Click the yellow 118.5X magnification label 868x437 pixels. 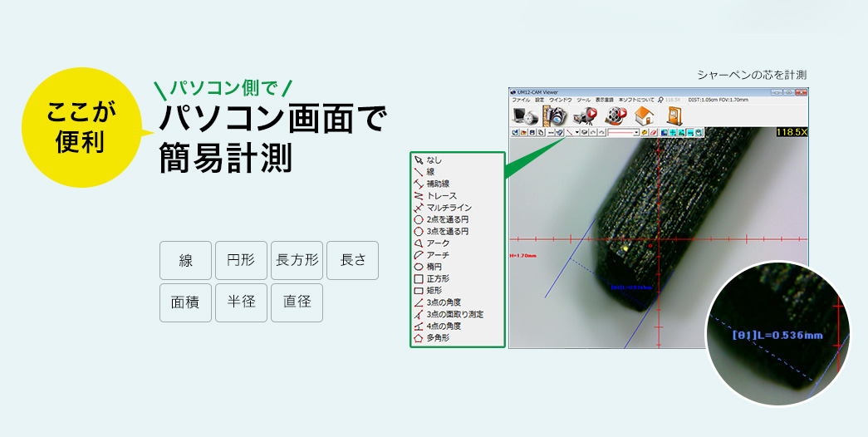coord(792,132)
